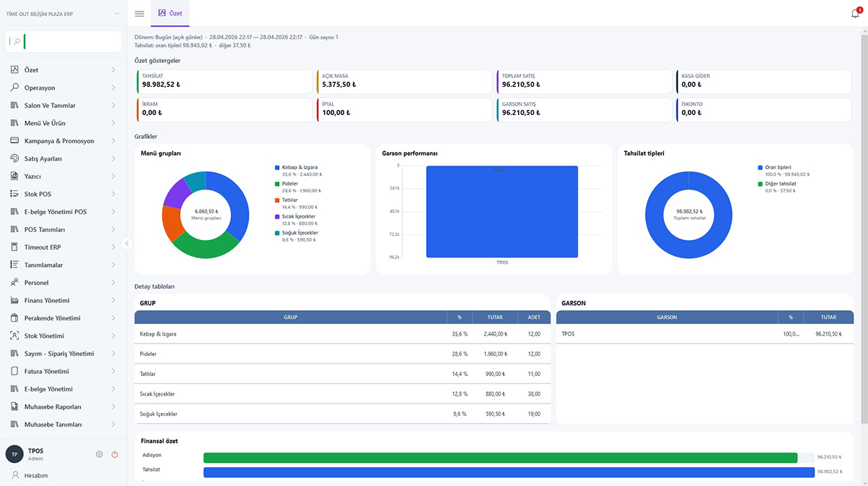Click the Finans Yönetimi icon
Viewport: 868px width, 486px height.
tap(14, 300)
